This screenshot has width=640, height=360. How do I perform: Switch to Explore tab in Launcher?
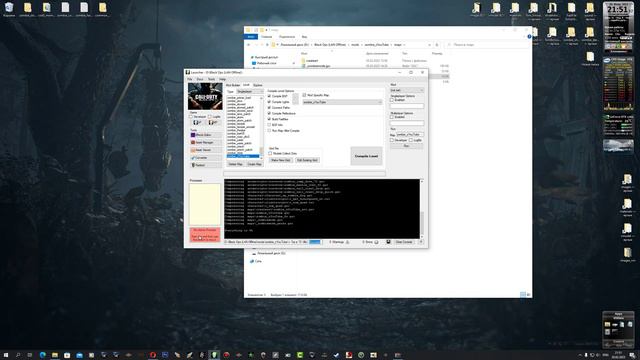(258, 85)
